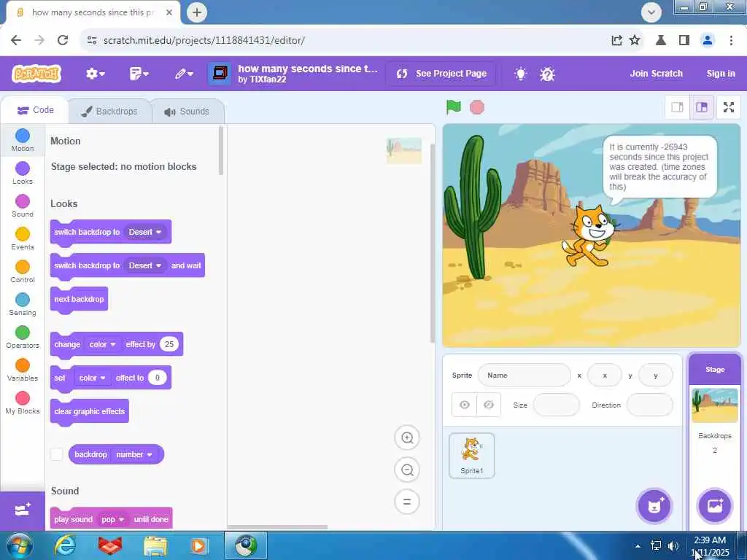Click the 25 value in change effect block

click(x=169, y=344)
